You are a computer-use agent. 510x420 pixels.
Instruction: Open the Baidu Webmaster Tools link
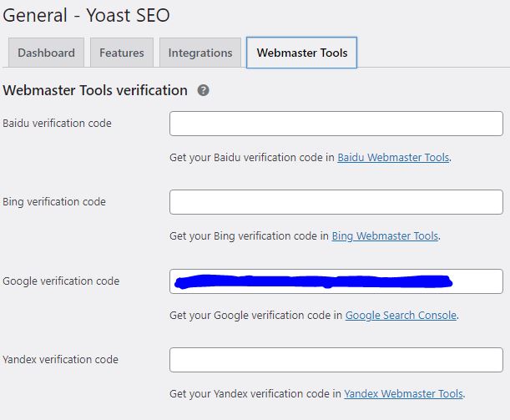point(393,157)
